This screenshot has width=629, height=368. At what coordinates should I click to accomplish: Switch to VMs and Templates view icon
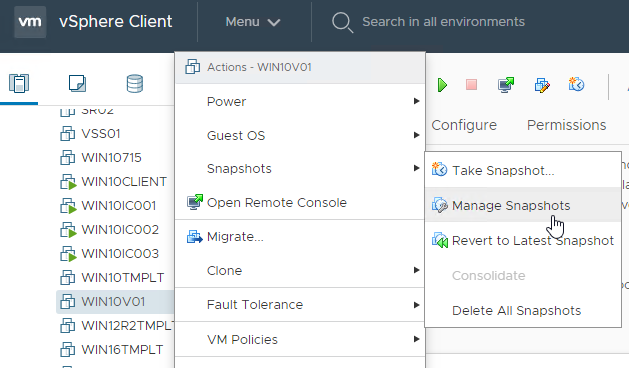(x=77, y=83)
